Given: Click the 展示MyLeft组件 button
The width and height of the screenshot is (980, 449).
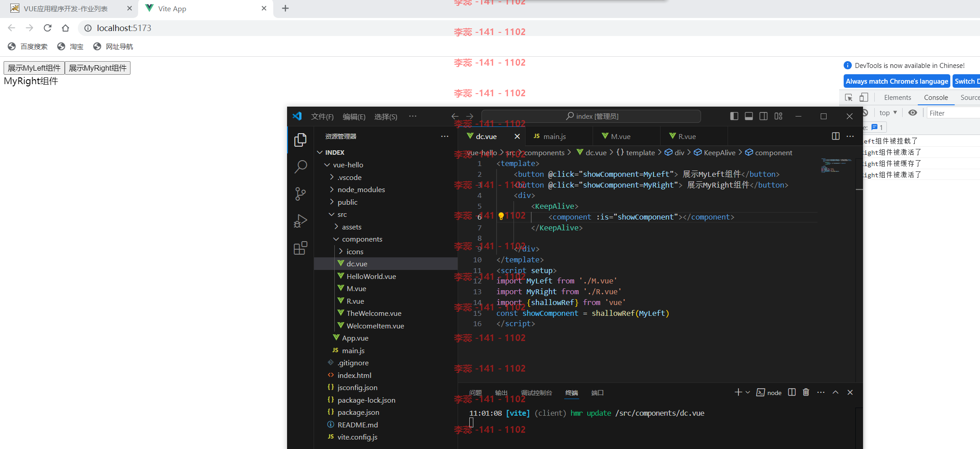Looking at the screenshot, I should [34, 68].
